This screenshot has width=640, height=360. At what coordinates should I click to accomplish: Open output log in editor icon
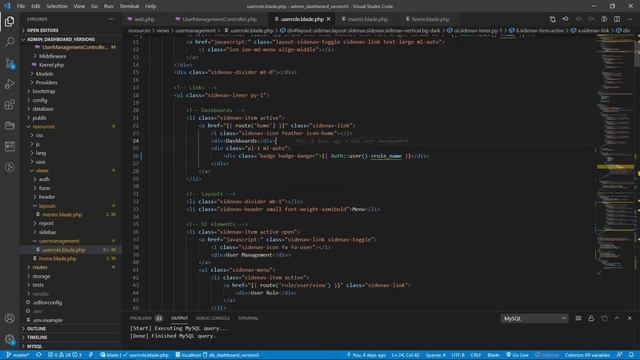coord(604,318)
